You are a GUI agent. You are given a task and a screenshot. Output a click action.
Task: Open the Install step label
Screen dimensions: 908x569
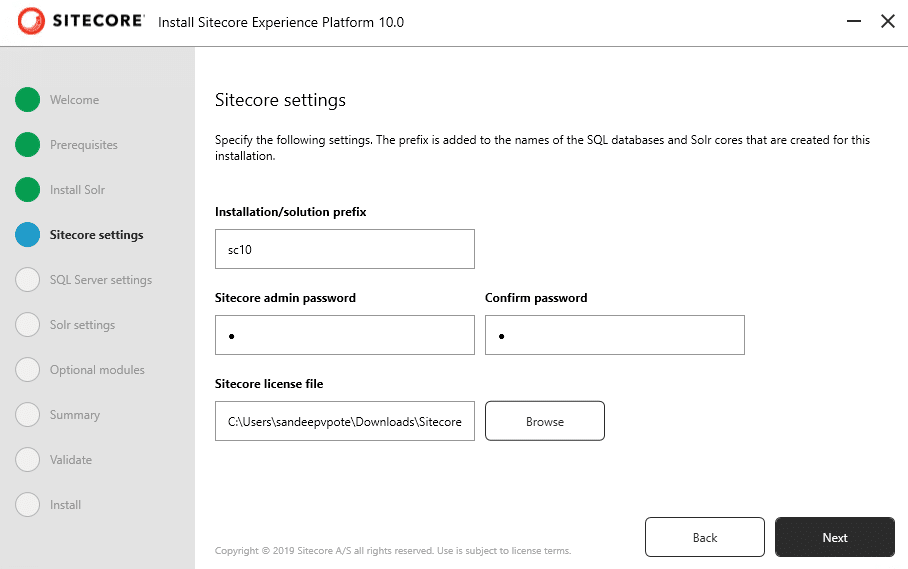pyautogui.click(x=65, y=505)
